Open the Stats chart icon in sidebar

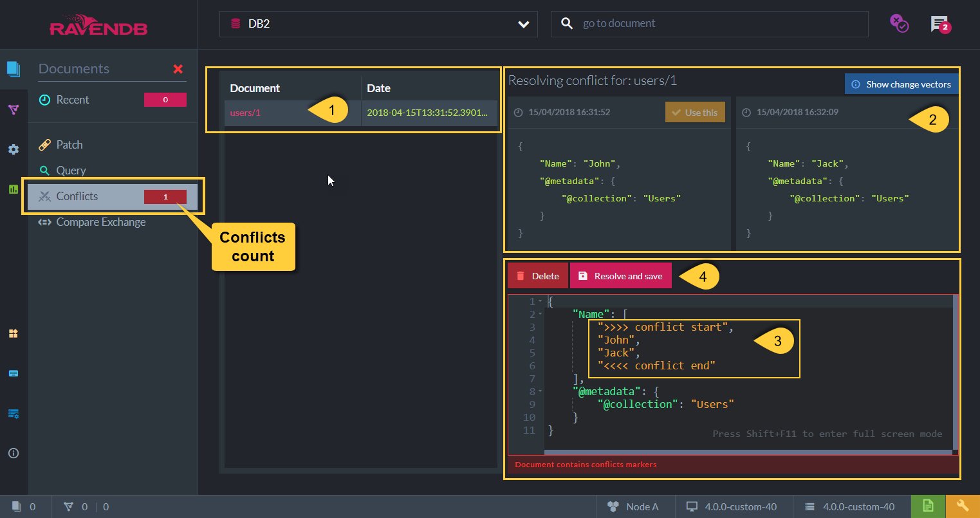[14, 189]
